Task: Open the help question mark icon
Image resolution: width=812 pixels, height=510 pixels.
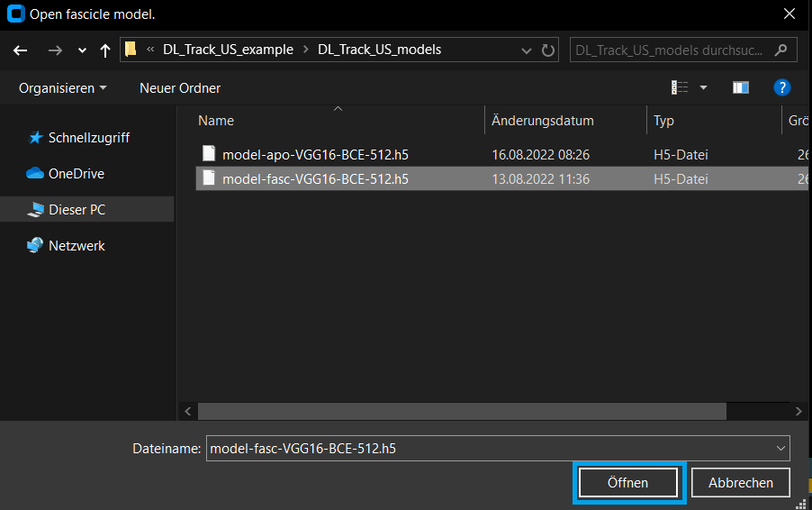Action: (x=781, y=87)
